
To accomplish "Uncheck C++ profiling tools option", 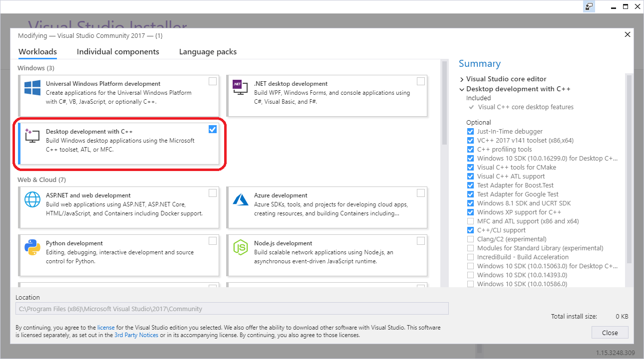I will [470, 150].
